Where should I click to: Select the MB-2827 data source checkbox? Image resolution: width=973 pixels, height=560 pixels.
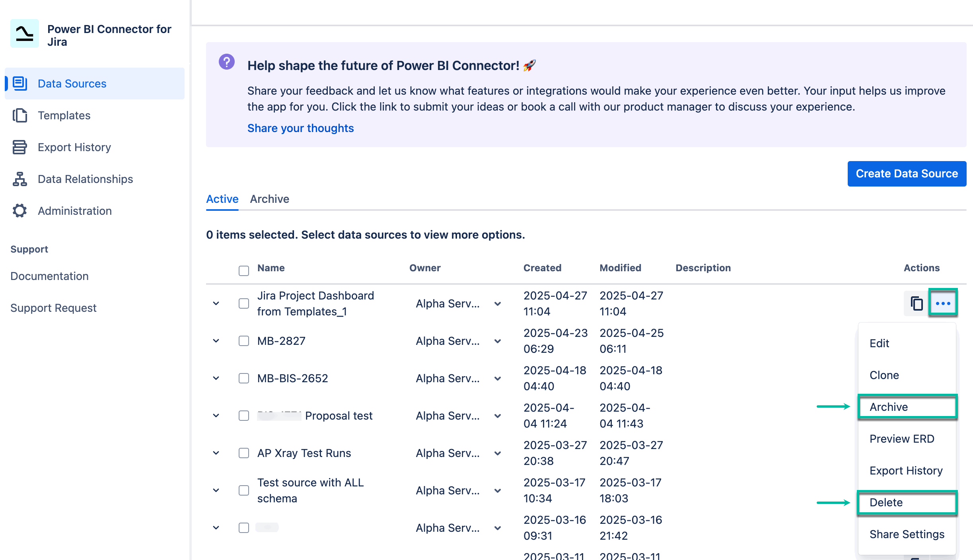[243, 341]
